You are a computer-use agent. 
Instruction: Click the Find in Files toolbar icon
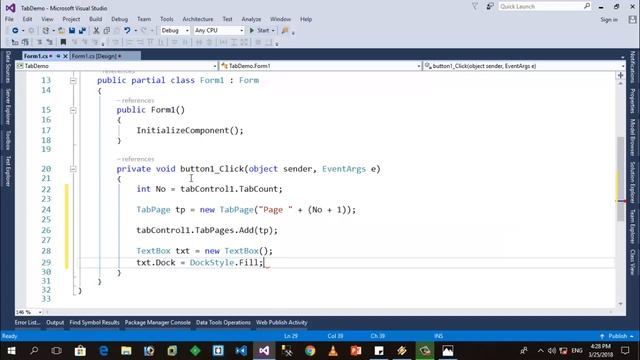click(x=285, y=31)
